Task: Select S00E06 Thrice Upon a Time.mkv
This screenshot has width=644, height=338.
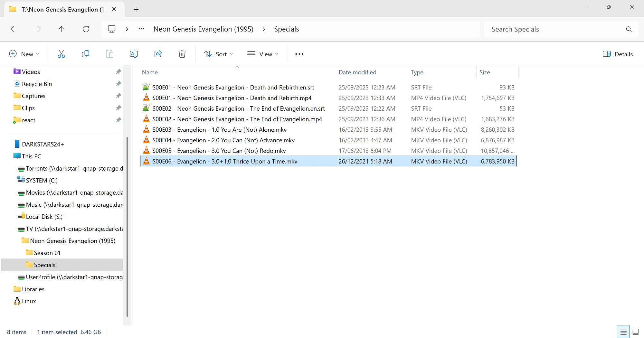Action: 328,161
